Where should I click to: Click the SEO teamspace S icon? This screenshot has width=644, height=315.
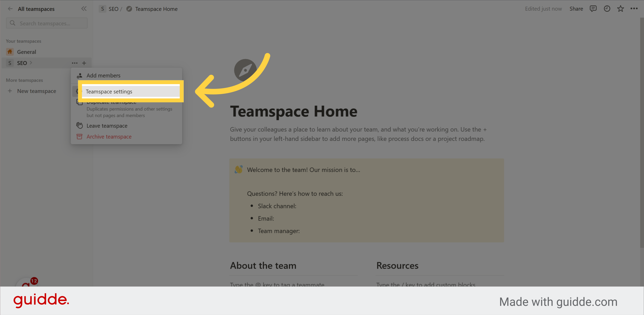10,63
